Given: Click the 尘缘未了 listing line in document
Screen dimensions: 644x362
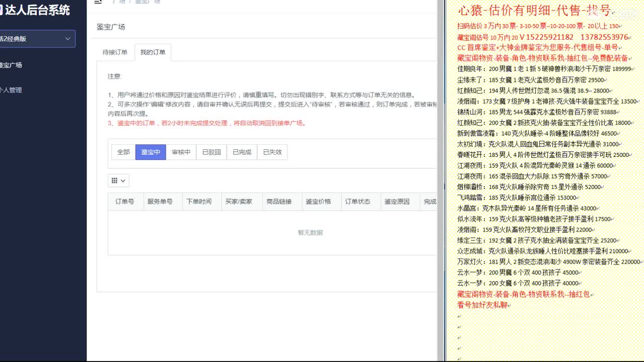Looking at the screenshot, I should (x=531, y=79).
